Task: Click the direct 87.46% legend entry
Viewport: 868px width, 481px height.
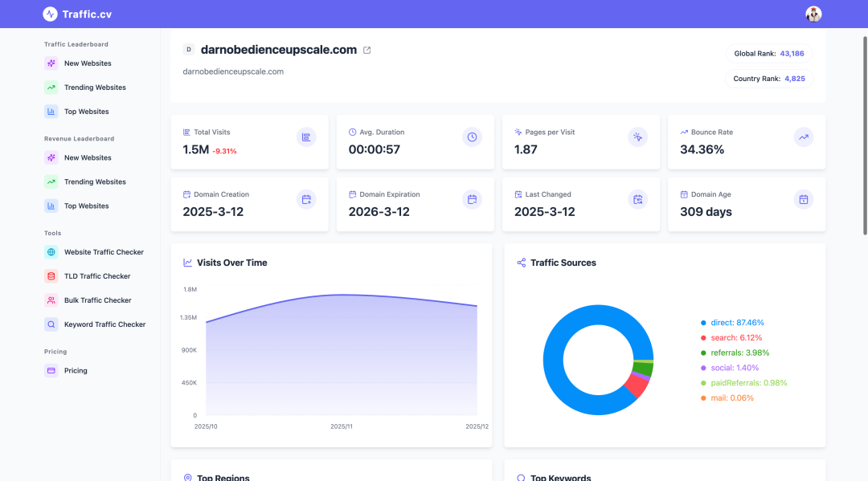Action: [x=732, y=322]
